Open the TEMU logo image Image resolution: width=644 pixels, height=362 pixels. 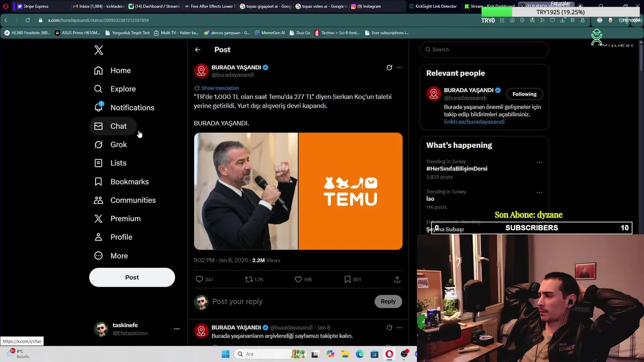point(351,191)
